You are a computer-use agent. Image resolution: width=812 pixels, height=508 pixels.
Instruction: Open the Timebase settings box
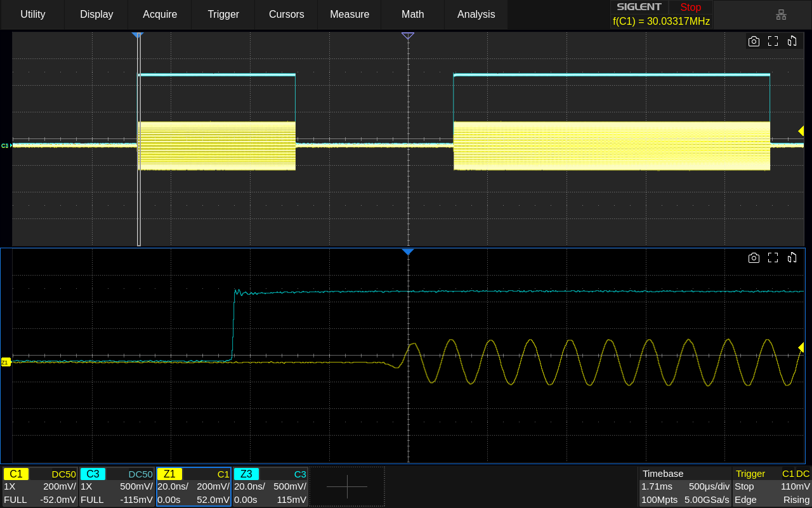click(x=684, y=486)
